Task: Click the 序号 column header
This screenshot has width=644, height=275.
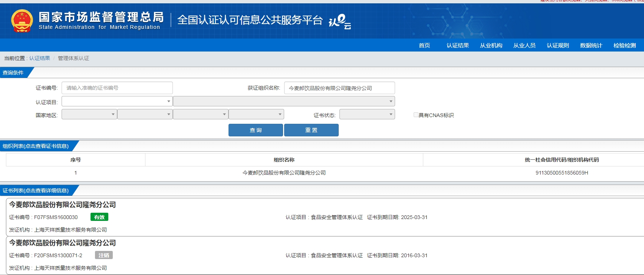Action: coord(76,160)
